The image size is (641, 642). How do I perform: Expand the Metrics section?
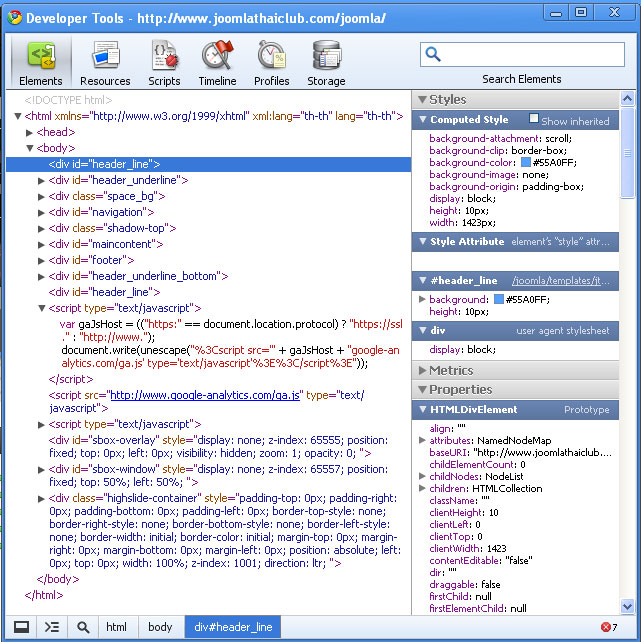pos(422,371)
